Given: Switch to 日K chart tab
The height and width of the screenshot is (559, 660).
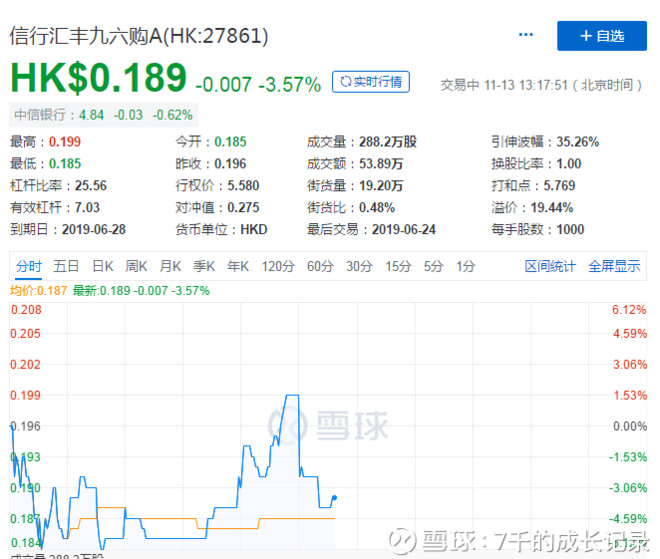Looking at the screenshot, I should 103,266.
